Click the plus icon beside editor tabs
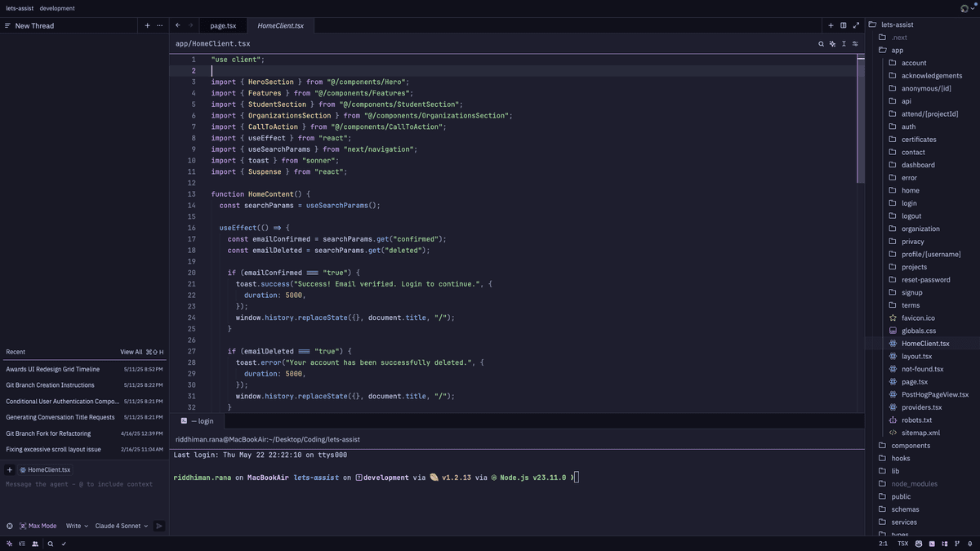This screenshot has height=551, width=980. (831, 25)
